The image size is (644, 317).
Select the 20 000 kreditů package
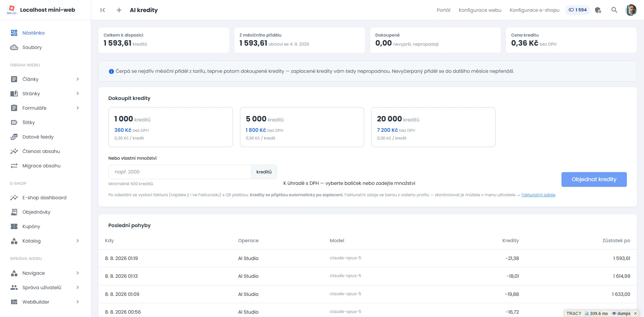tap(433, 127)
